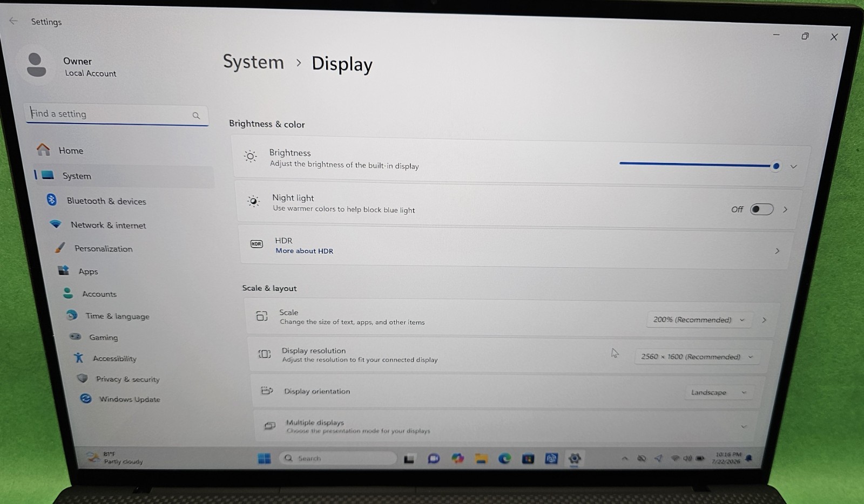864x504 pixels.
Task: Focus the Find a setting search box
Action: click(117, 114)
